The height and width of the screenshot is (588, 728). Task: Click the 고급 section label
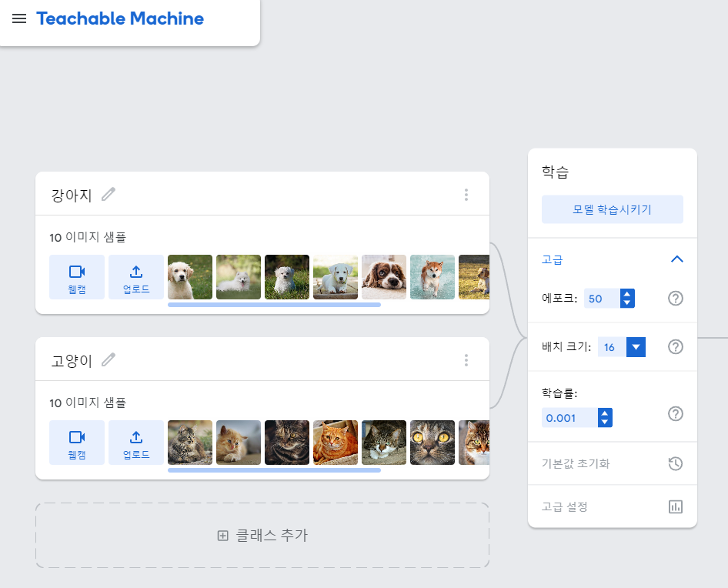click(552, 259)
